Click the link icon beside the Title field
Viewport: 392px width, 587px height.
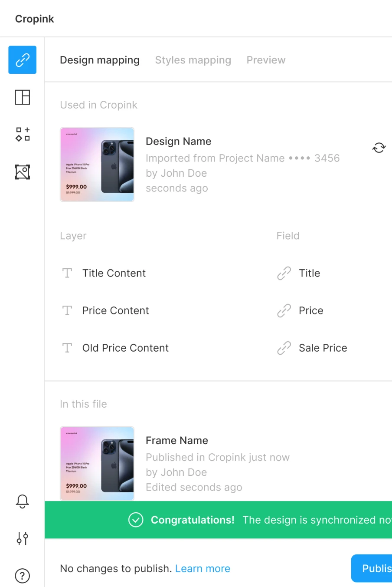coord(284,273)
